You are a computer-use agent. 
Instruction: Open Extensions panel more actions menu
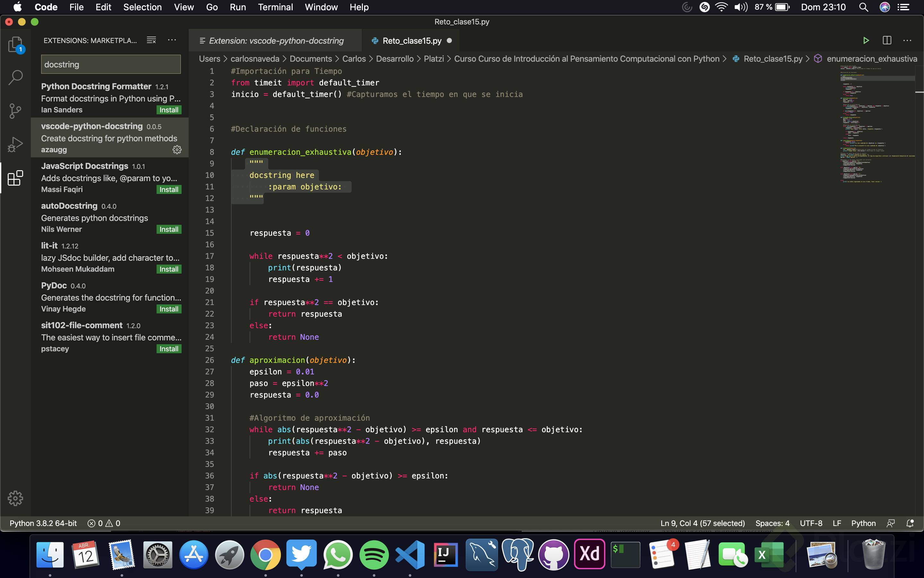tap(172, 40)
